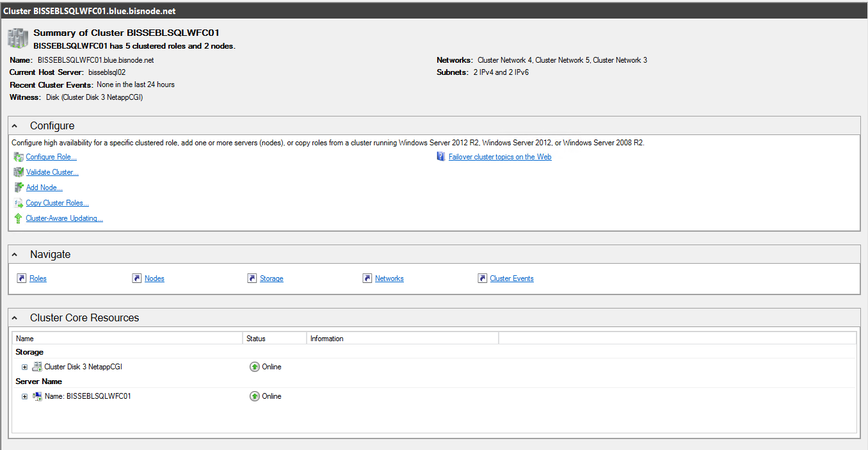Click the Cluster Disk 3 online status icon

(254, 367)
